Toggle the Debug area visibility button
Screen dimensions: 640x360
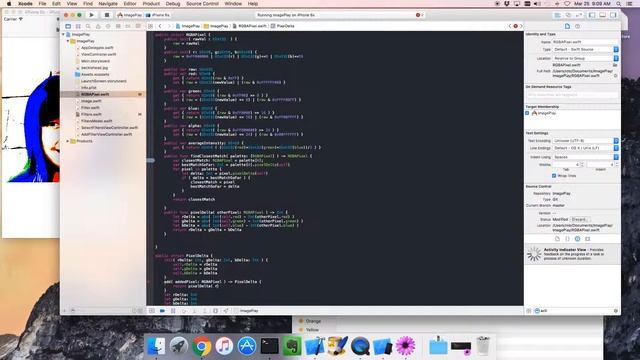602,15
